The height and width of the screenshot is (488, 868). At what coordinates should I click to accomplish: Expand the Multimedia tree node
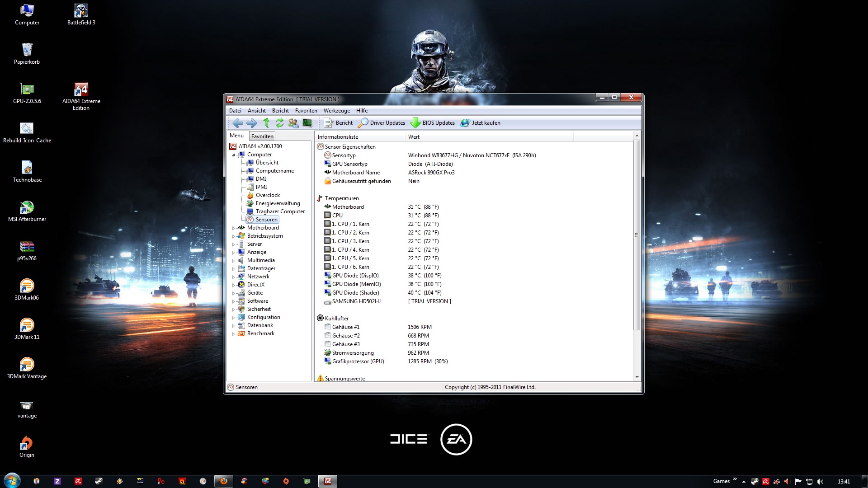(234, 261)
